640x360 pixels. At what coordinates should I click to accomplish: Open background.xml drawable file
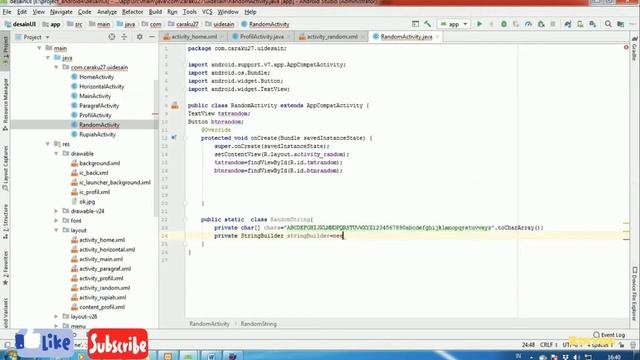pos(100,163)
